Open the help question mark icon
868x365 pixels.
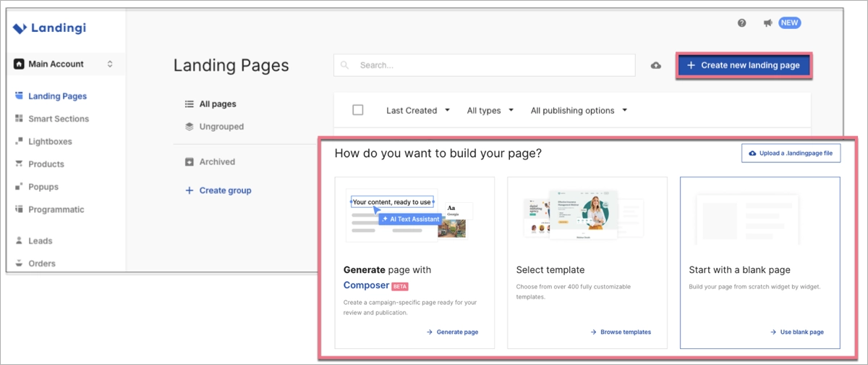(x=741, y=23)
